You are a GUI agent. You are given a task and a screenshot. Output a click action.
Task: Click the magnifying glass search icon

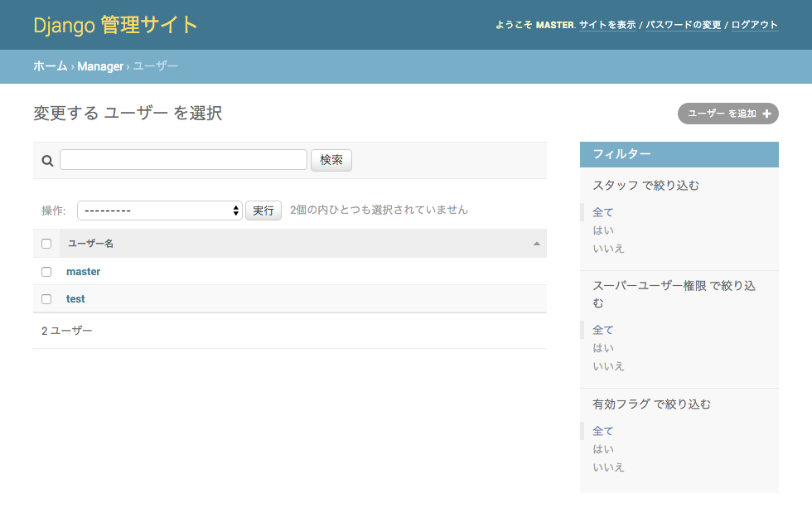(x=47, y=161)
